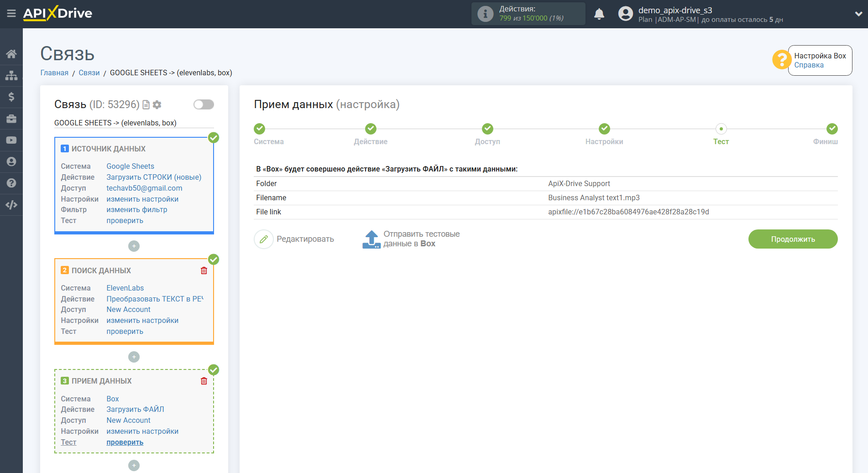Delete the ПОИСК ДАННЫХ block with trash icon
868x473 pixels.
point(204,270)
